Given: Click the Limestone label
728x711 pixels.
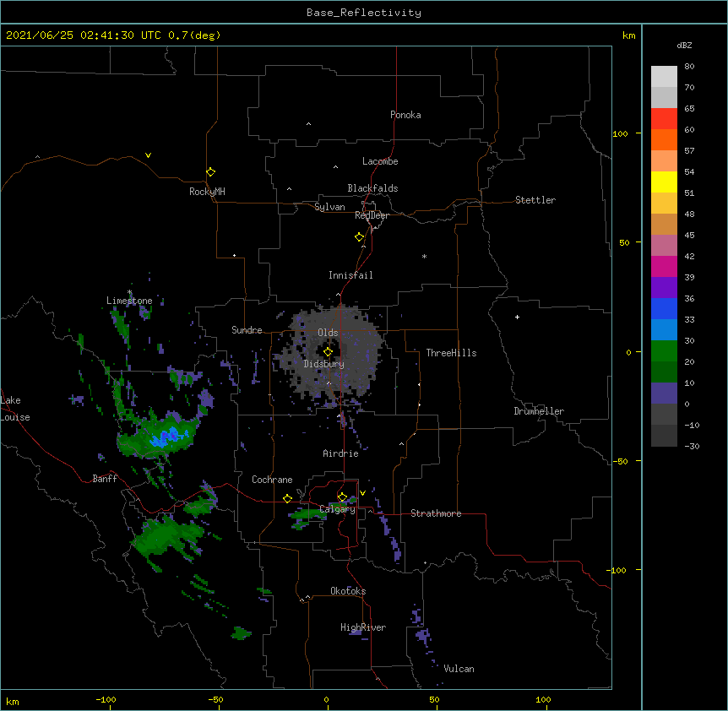Looking at the screenshot, I should (x=129, y=301).
